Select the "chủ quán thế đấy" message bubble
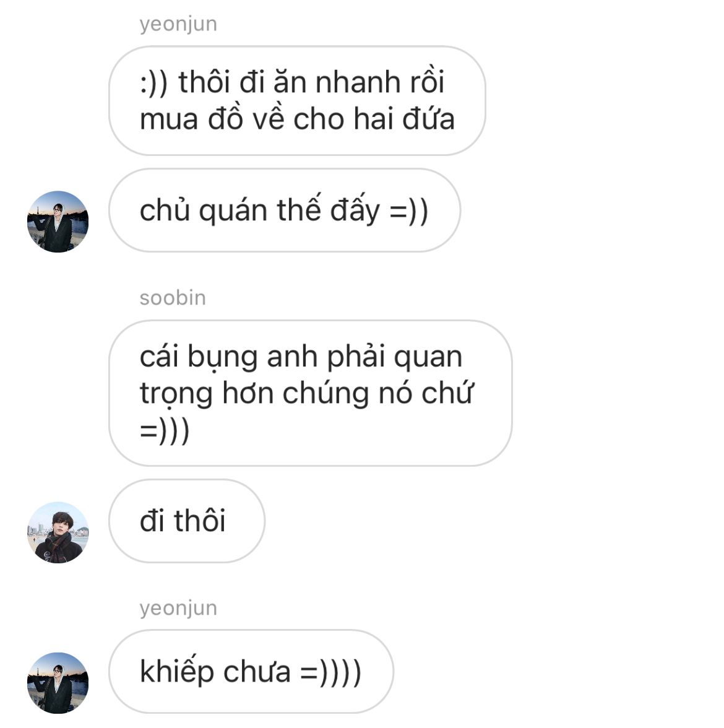724x728 pixels. pos(285,210)
